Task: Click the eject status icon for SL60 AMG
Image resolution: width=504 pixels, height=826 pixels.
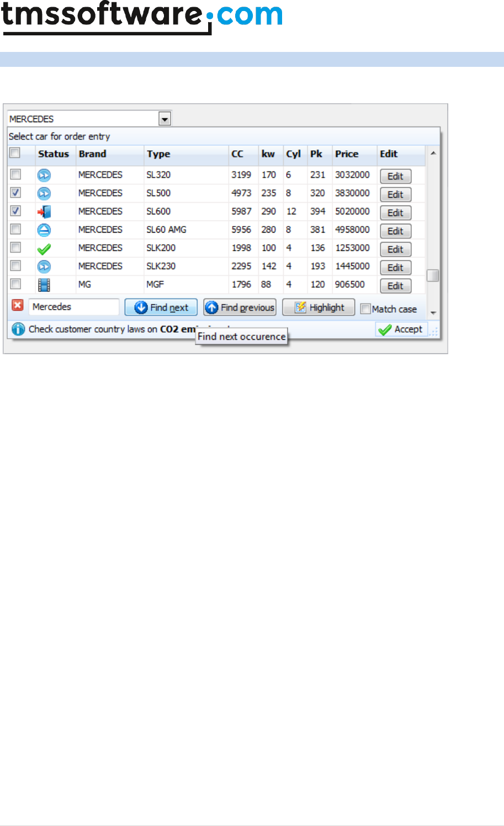Action: [x=44, y=230]
